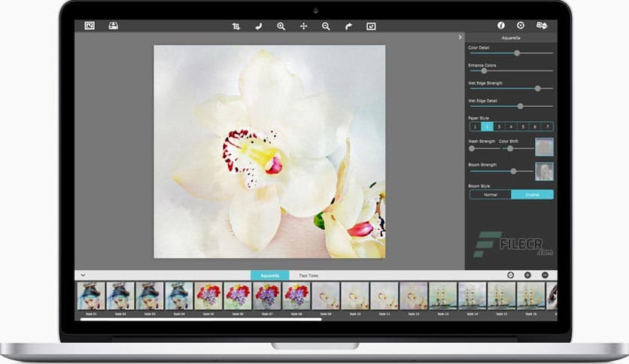The height and width of the screenshot is (364, 629).
Task: Select the brush tool icon
Action: coord(258,26)
